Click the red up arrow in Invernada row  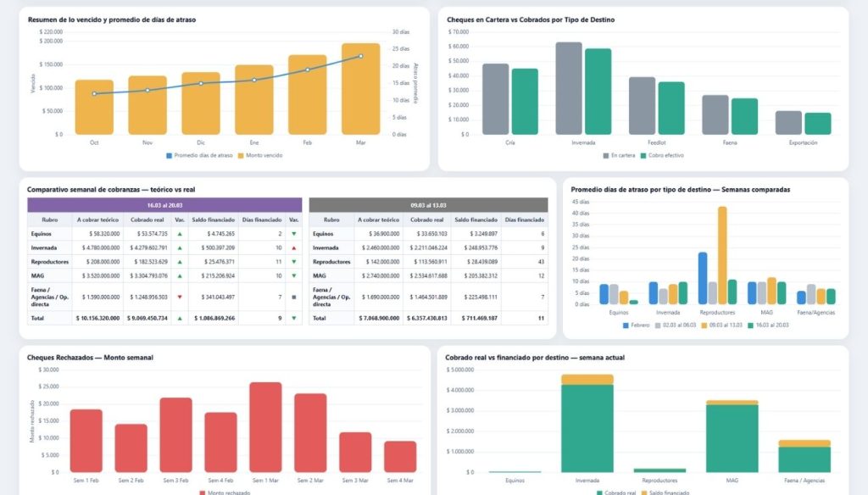[293, 247]
